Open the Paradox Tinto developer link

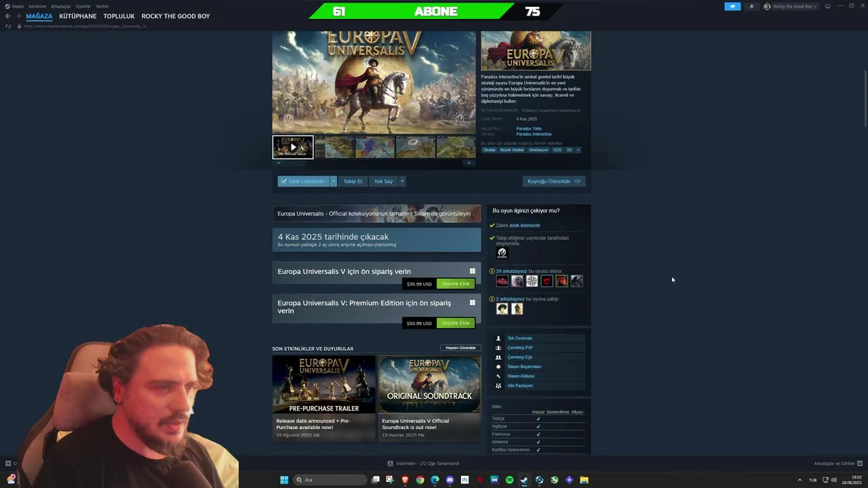point(529,129)
